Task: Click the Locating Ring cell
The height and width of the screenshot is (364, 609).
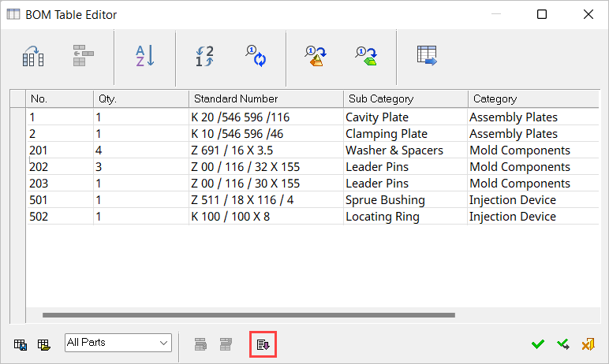Action: pyautogui.click(x=405, y=217)
